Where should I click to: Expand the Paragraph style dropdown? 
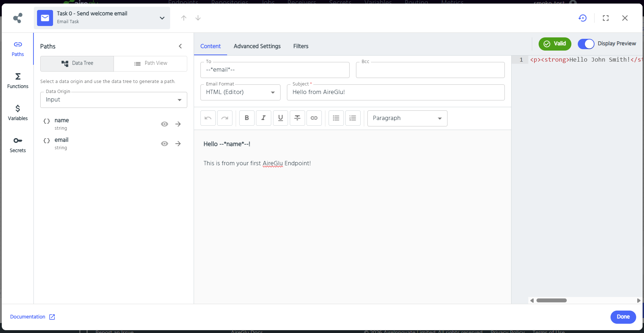pos(407,118)
